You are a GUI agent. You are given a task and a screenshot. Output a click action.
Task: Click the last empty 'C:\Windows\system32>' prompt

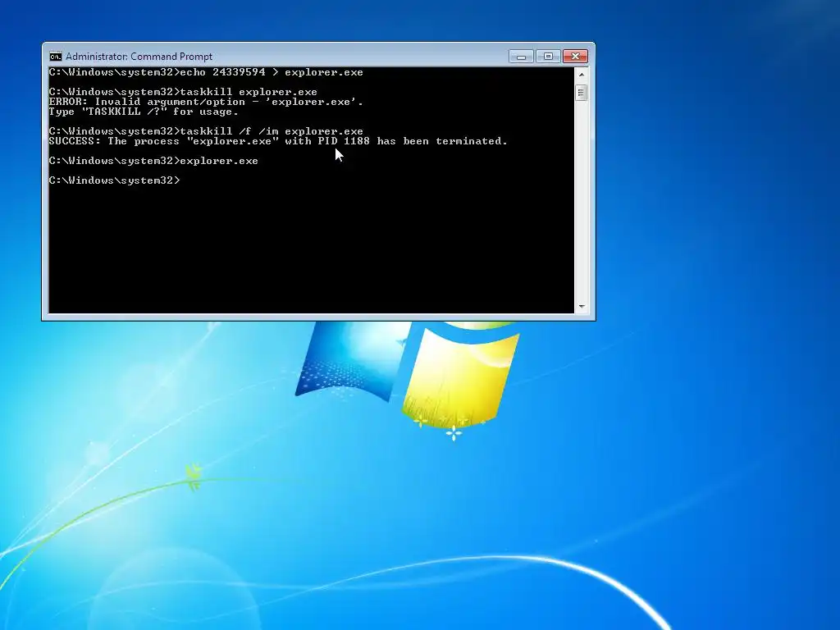point(114,180)
